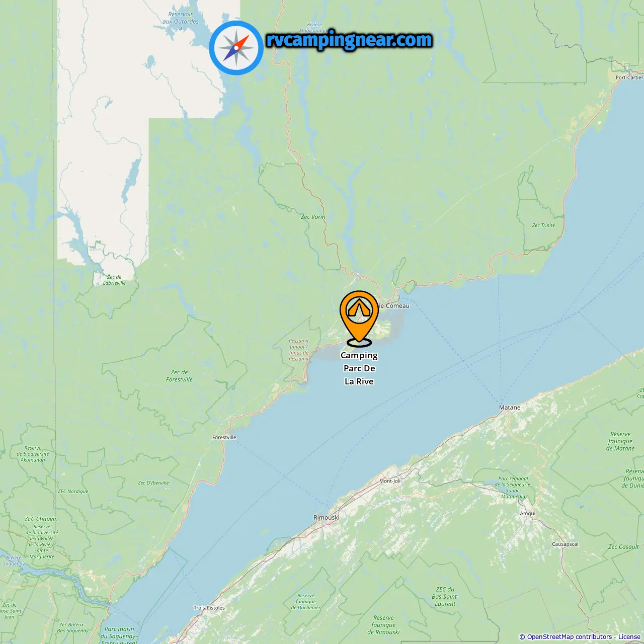The height and width of the screenshot is (644, 644).
Task: Click the compass logo icon
Action: click(x=236, y=48)
